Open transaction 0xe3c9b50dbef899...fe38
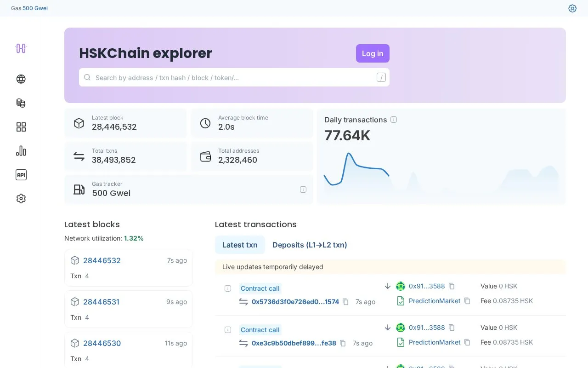588x368 pixels. (294, 343)
